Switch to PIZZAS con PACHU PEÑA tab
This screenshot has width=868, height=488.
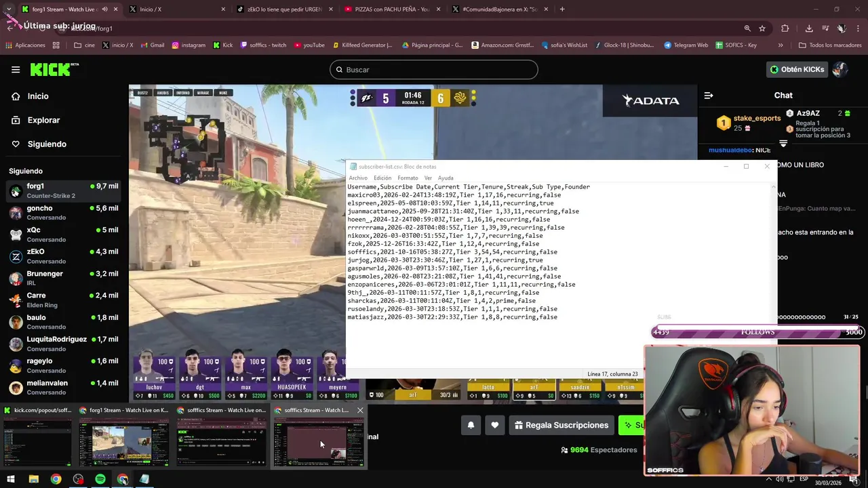pyautogui.click(x=392, y=9)
